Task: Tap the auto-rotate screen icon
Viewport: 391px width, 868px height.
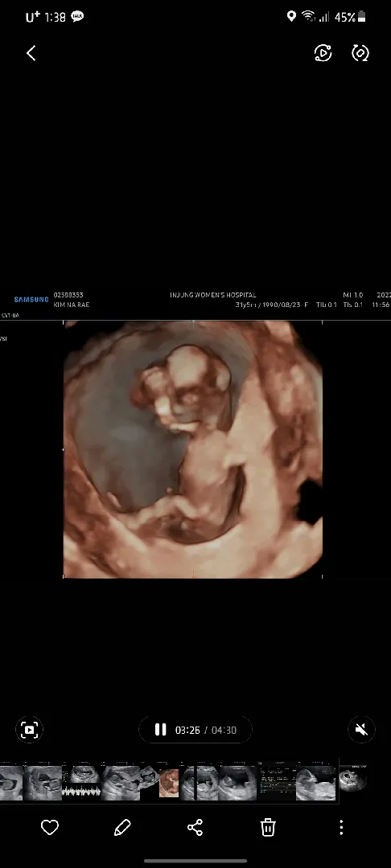Action: tap(360, 53)
